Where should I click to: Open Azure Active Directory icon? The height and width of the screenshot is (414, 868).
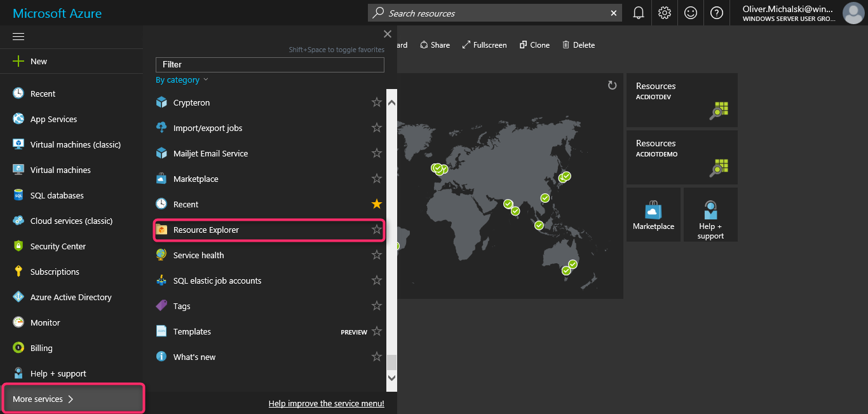point(18,297)
